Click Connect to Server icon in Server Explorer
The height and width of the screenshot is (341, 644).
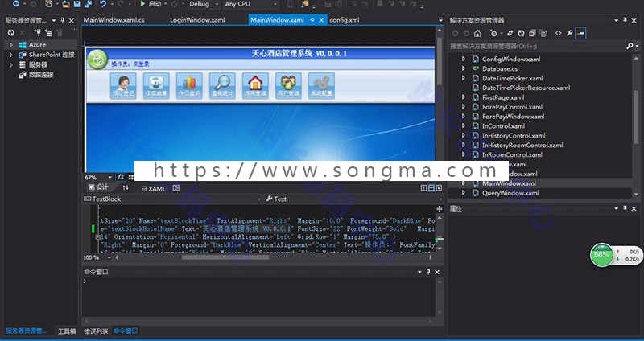(x=48, y=32)
